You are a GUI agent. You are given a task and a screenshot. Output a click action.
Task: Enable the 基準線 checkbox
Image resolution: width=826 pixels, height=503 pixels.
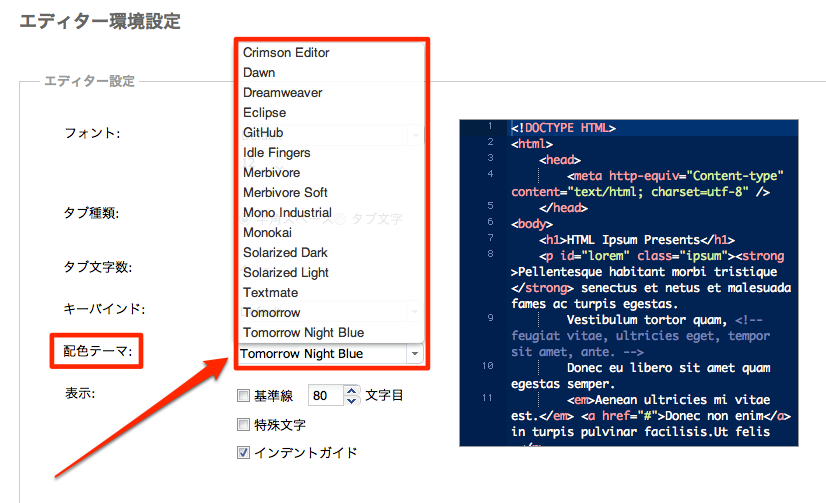(x=243, y=396)
